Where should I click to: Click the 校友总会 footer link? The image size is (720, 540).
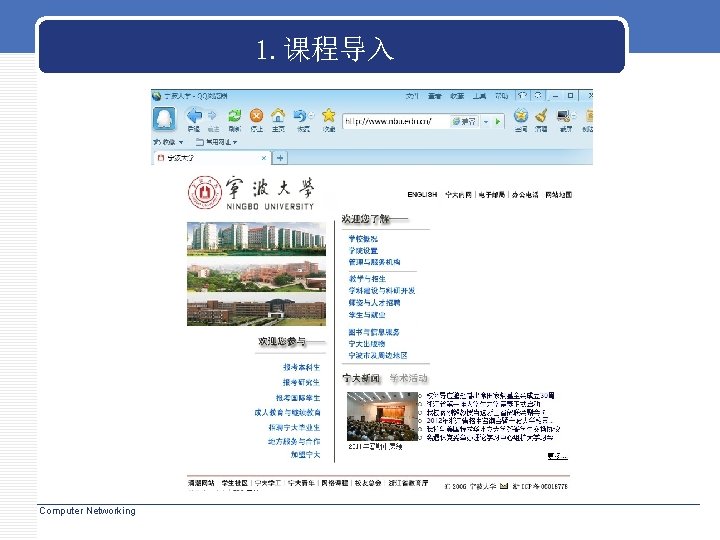(x=368, y=483)
